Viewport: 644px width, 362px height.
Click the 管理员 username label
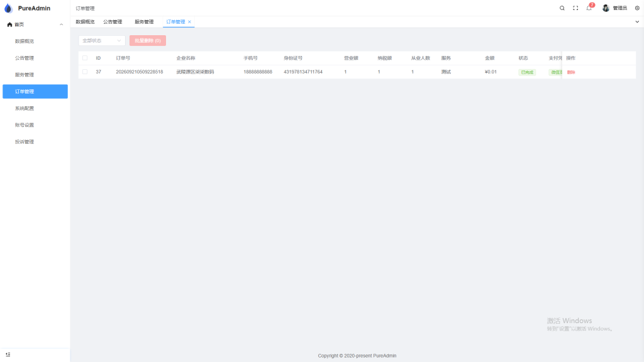pos(619,8)
